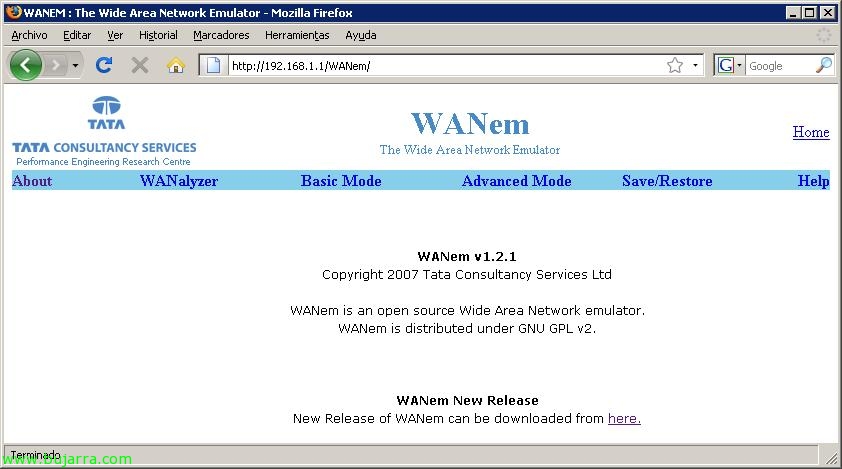Open the Ver menu
The height and width of the screenshot is (469, 842).
(115, 35)
